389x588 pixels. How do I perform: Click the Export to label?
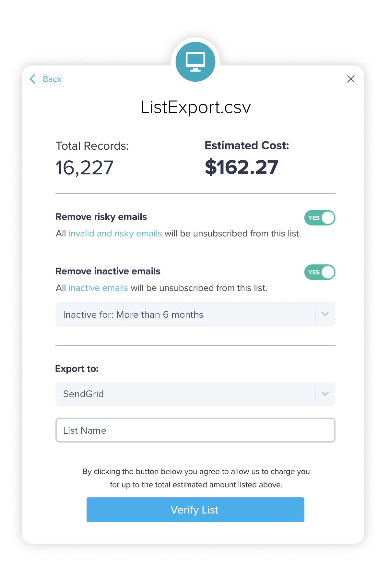coord(77,369)
